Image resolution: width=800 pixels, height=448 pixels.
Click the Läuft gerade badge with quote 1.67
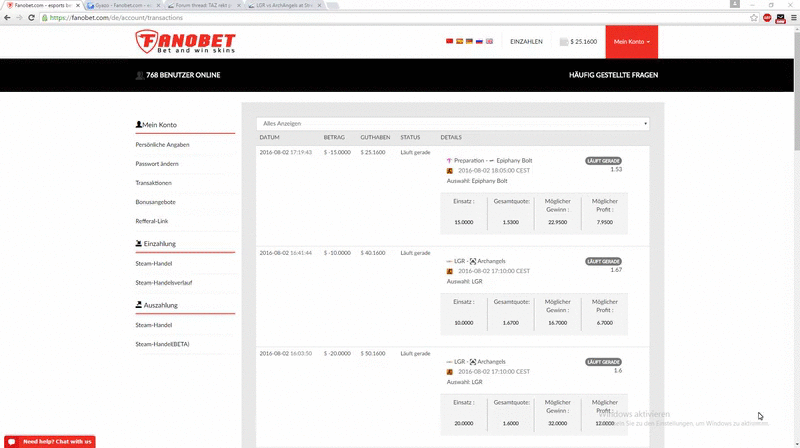pos(604,261)
